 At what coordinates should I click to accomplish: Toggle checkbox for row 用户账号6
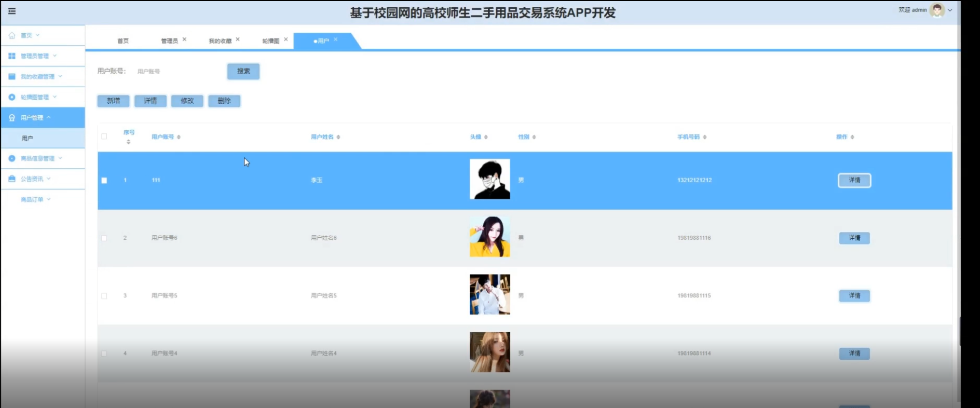click(104, 238)
